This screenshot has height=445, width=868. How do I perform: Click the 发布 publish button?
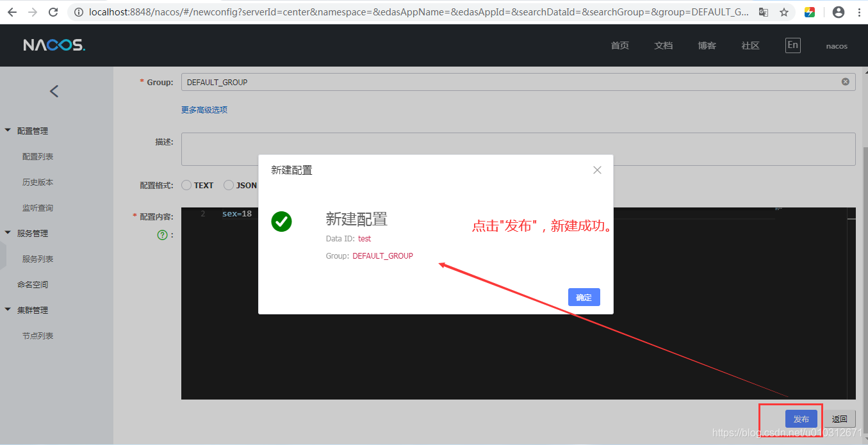(801, 419)
